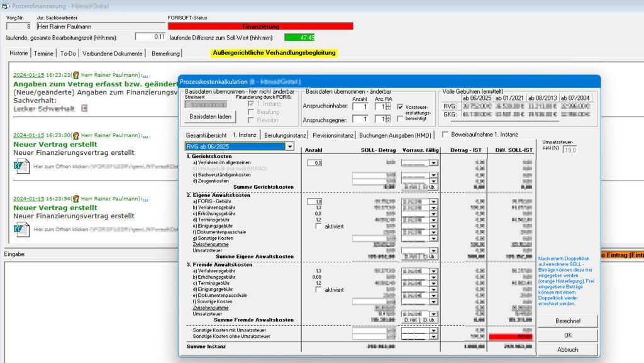The image size is (644, 363).
Task: Click Vorg.Nr. field showing 8
Action: [x=19, y=26]
